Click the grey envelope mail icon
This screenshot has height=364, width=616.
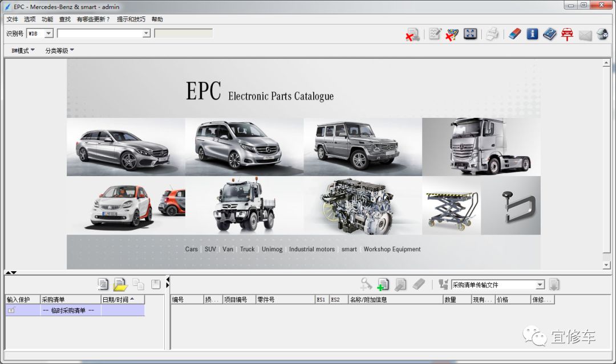pos(585,35)
